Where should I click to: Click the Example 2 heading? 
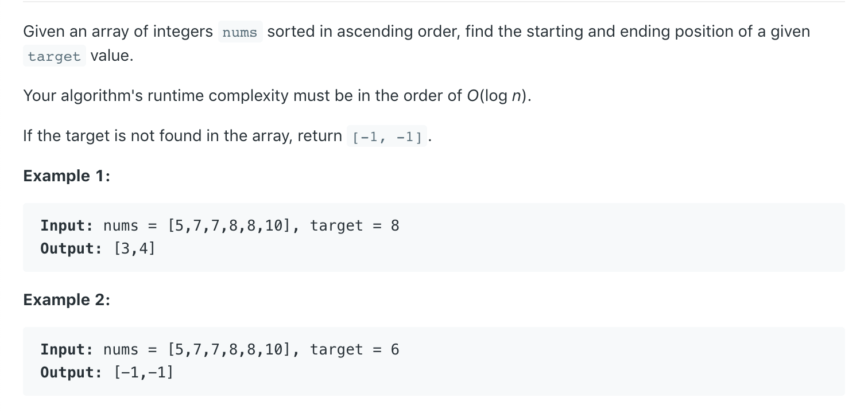tap(67, 299)
